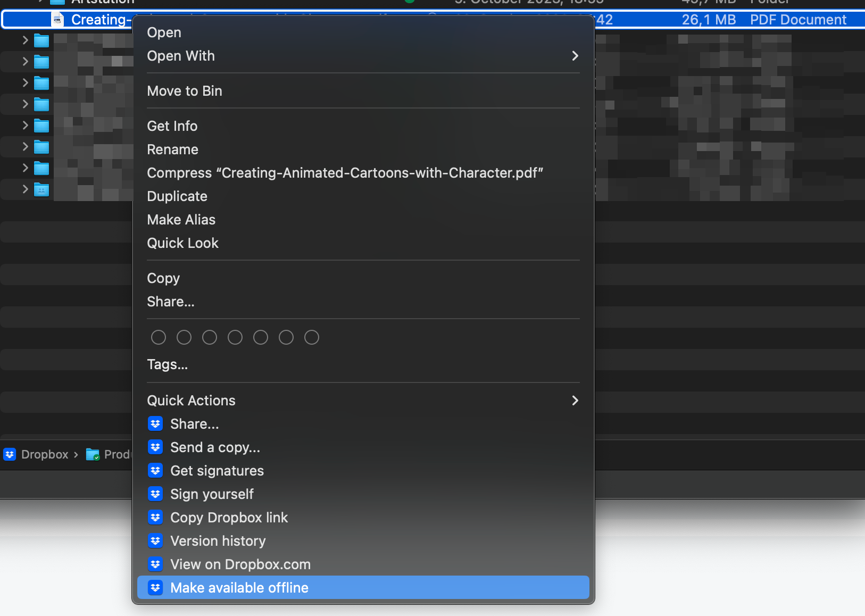Viewport: 865px width, 616px height.
Task: Click Dropbox in the path bar
Action: 45,454
